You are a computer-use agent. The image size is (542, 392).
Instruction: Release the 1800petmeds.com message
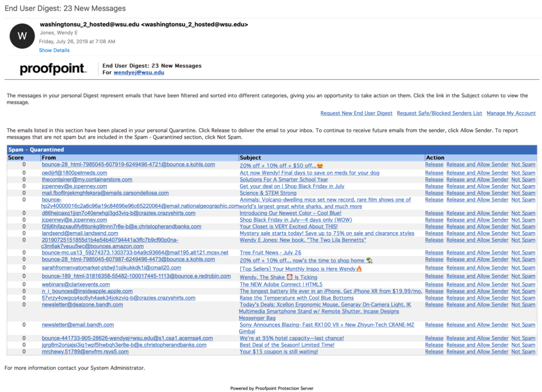coord(434,173)
